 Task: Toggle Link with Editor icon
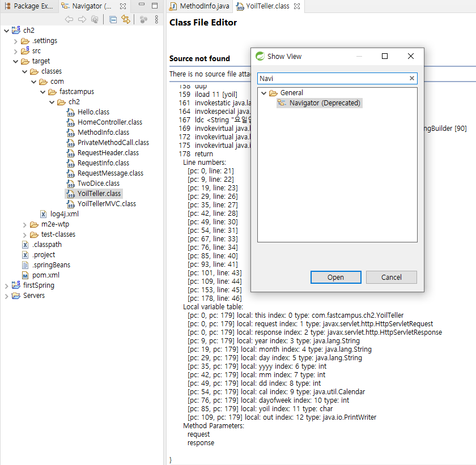[126, 19]
